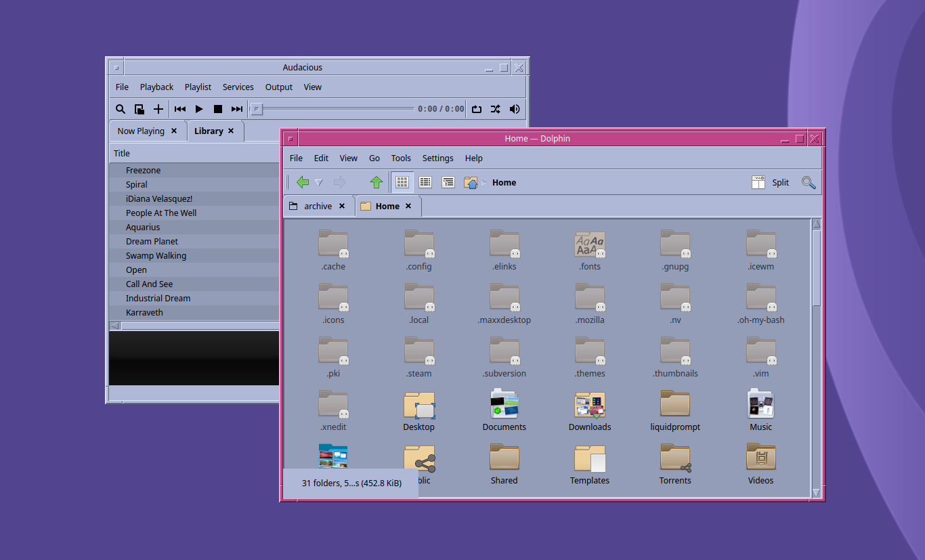Click Open Files icon in Audacious

[x=139, y=109]
